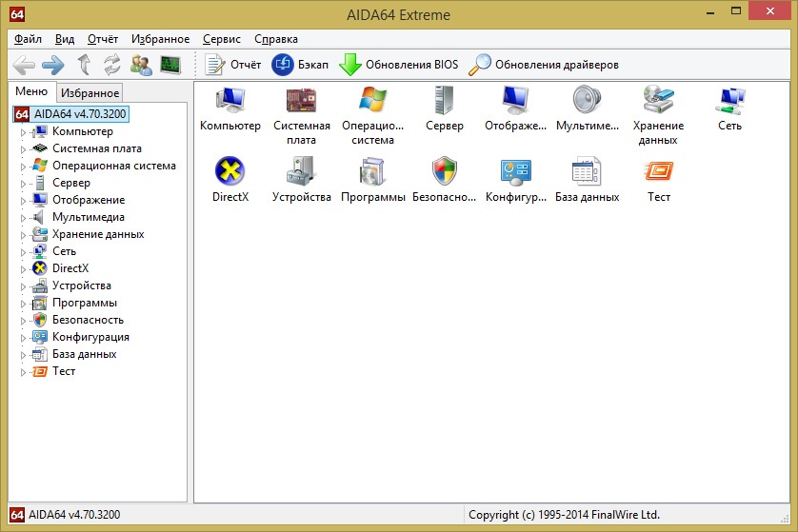Switch to the Избранное tab
The width and height of the screenshot is (798, 532).
point(90,92)
